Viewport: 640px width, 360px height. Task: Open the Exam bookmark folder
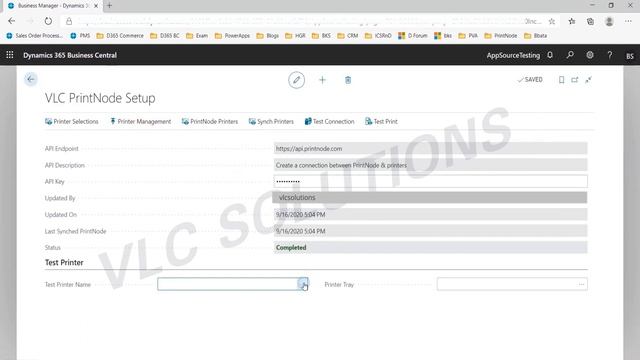point(197,36)
